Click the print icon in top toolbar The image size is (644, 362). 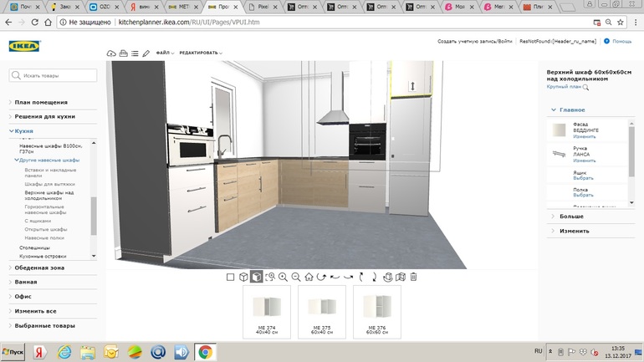pos(123,54)
